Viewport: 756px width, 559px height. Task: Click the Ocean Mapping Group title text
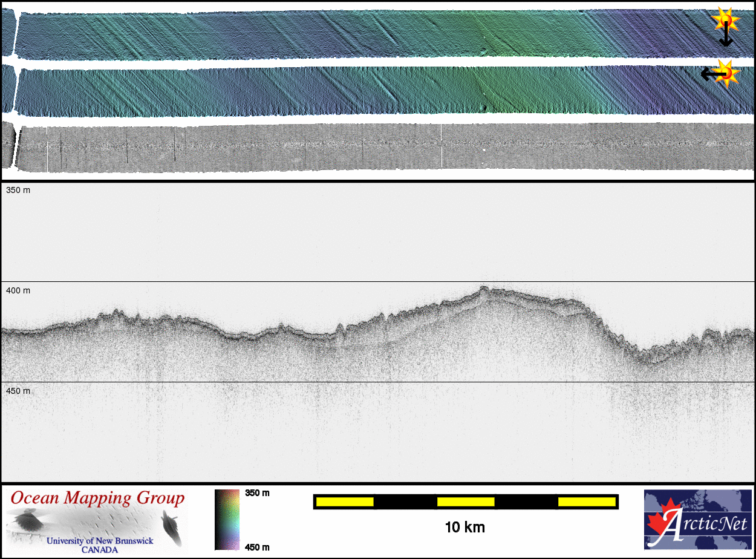tap(97, 499)
